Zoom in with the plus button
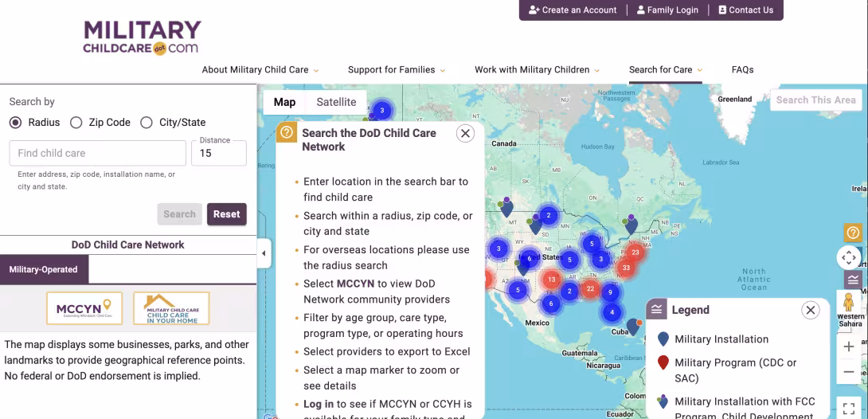 [x=849, y=347]
